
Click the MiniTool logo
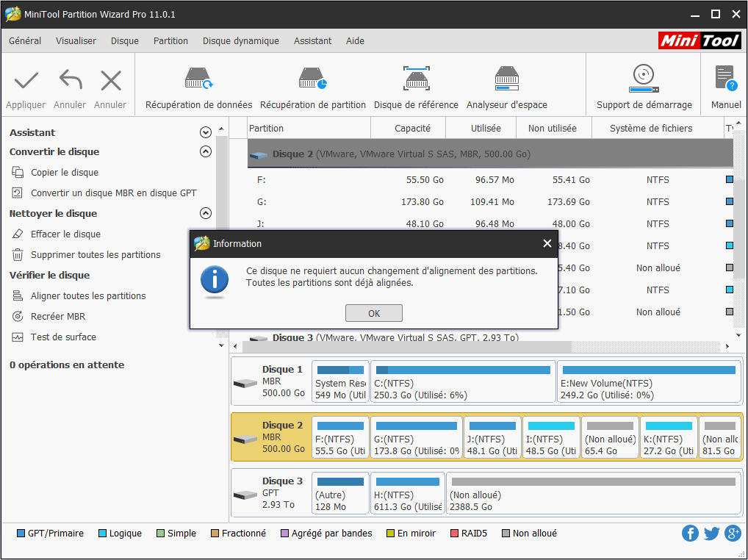[x=700, y=41]
